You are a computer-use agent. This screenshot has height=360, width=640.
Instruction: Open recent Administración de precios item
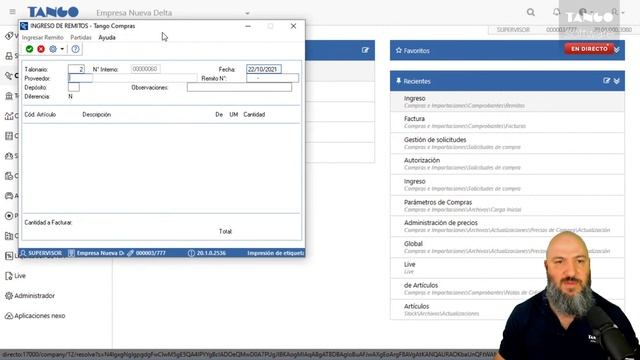tap(507, 226)
